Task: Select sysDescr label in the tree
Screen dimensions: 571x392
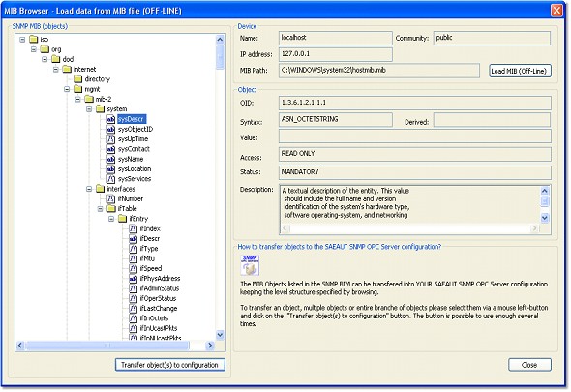Action: point(132,119)
